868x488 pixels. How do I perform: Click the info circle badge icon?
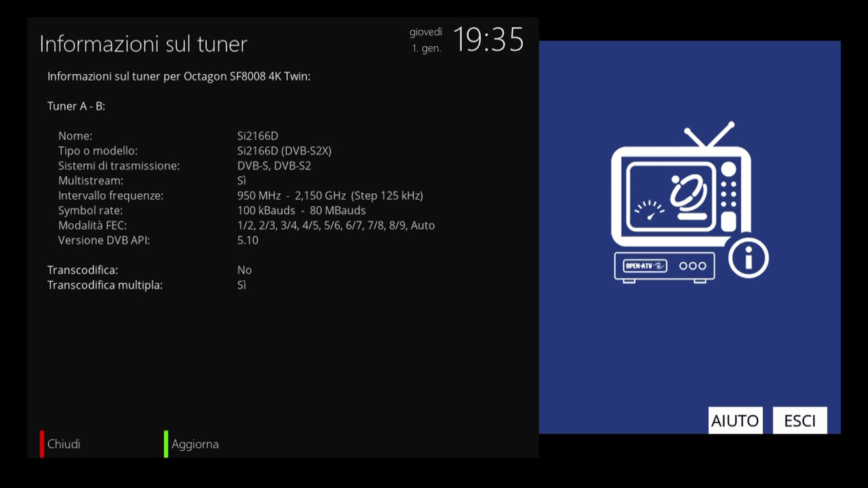tap(749, 258)
